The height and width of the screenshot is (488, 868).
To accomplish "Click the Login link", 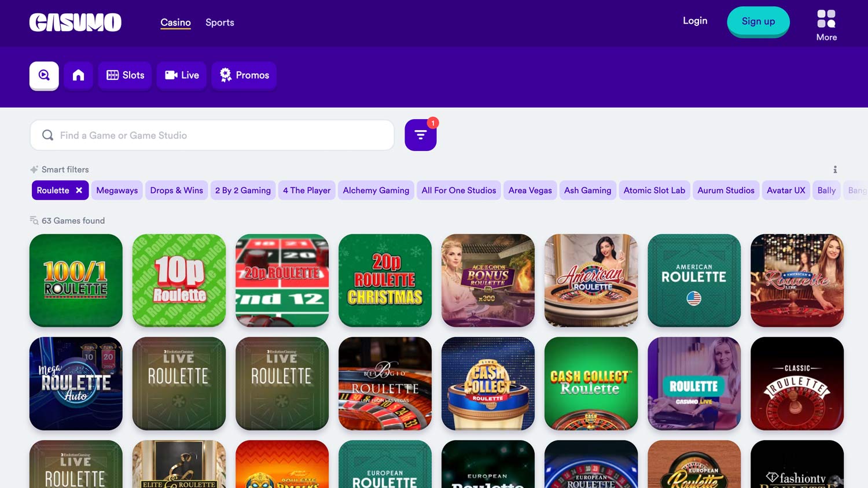I will point(695,21).
